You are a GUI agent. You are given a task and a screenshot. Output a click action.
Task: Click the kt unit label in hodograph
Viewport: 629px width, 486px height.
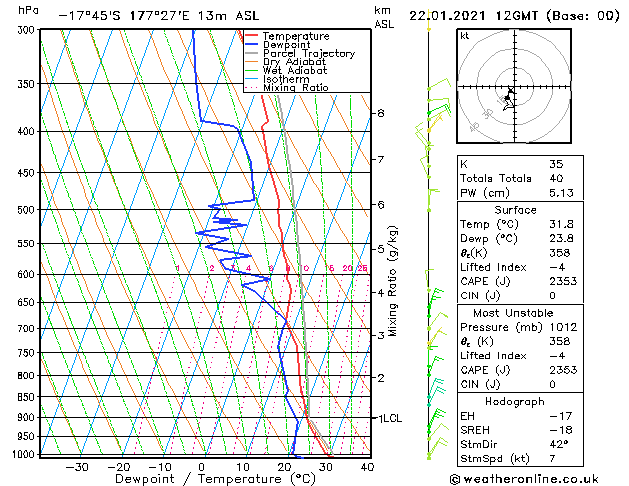(x=465, y=36)
